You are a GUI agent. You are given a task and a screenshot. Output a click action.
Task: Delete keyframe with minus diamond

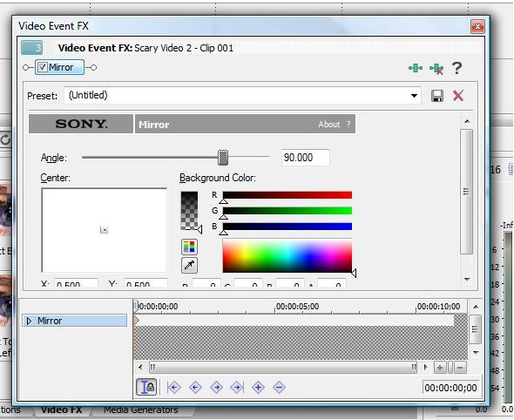click(x=279, y=388)
